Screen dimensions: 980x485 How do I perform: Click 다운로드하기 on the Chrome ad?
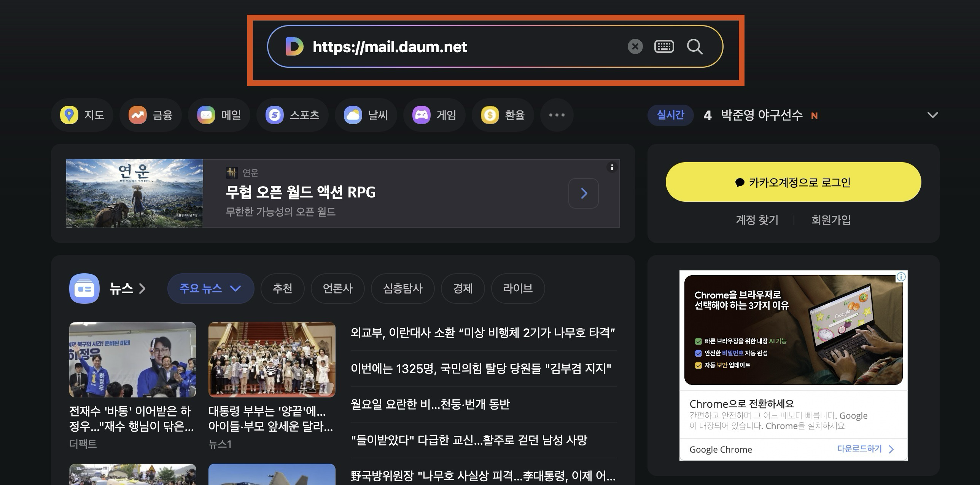[x=865, y=449]
